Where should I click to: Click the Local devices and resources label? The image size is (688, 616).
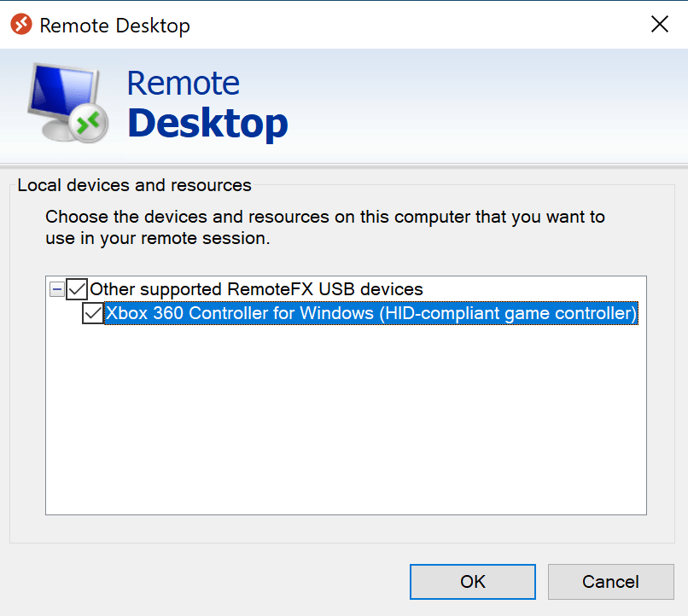click(x=134, y=185)
